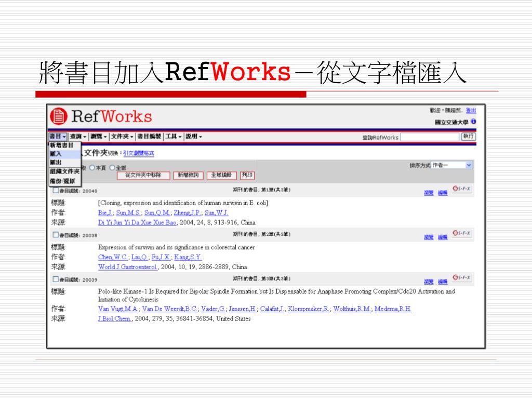Click journal link Di Yi Jun Yi Da Xue Xue Bao
532x399 pixels.
click(x=137, y=222)
